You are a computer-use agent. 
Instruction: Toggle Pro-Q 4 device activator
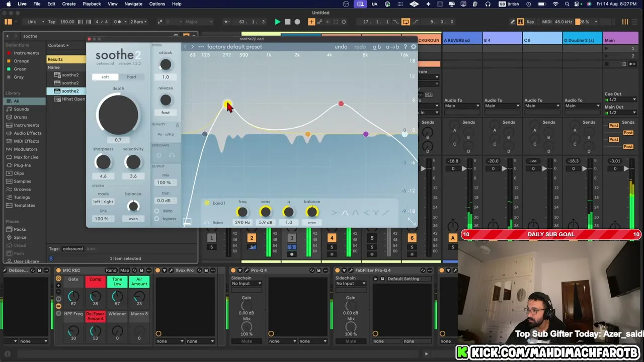coord(233,270)
